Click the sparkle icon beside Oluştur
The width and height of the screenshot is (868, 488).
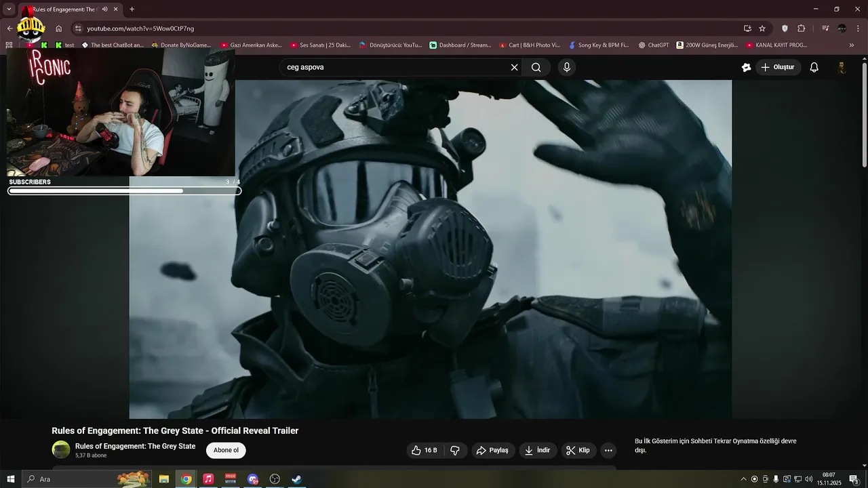coord(746,67)
